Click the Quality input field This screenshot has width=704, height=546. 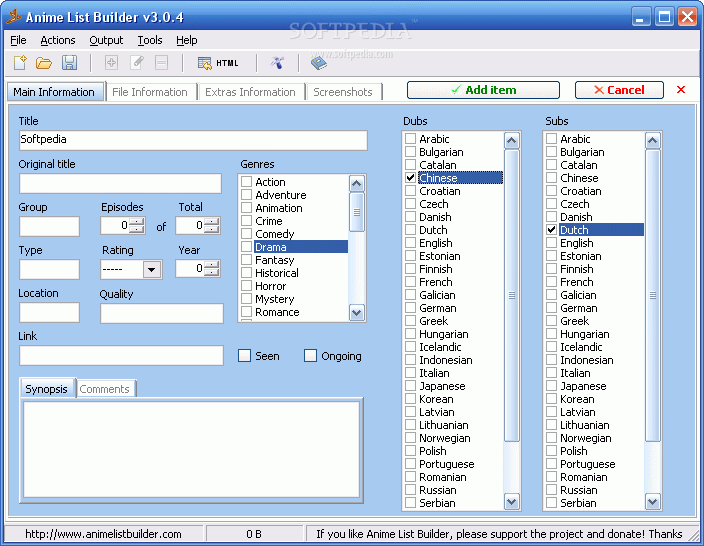(162, 313)
